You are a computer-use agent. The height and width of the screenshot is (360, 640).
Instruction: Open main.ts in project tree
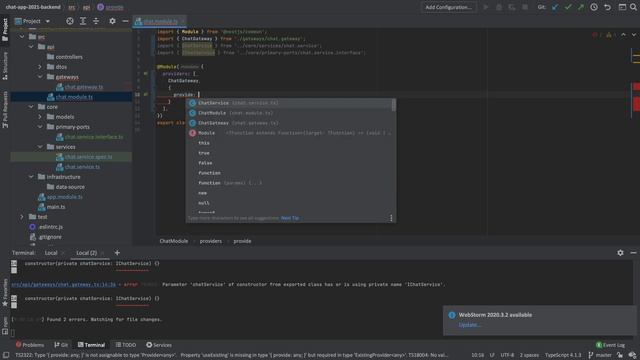[56, 207]
